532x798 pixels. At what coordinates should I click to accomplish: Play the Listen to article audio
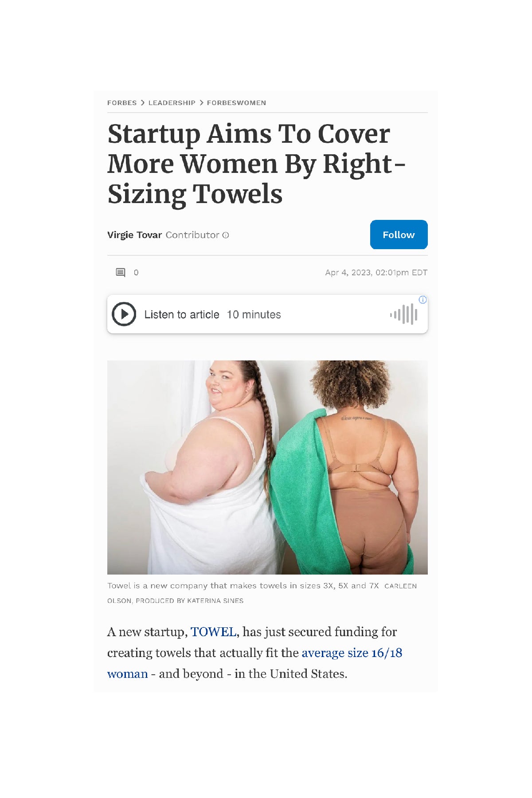point(124,314)
